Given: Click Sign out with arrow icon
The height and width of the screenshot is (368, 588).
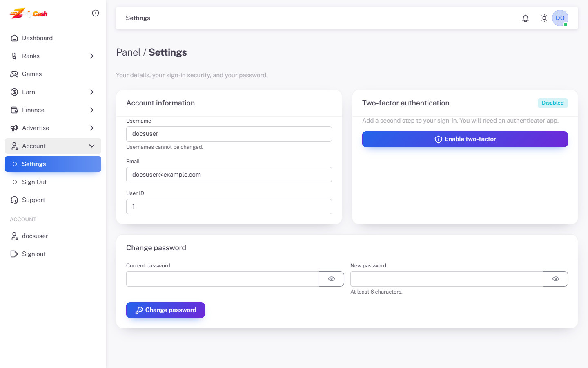Looking at the screenshot, I should tap(53, 254).
